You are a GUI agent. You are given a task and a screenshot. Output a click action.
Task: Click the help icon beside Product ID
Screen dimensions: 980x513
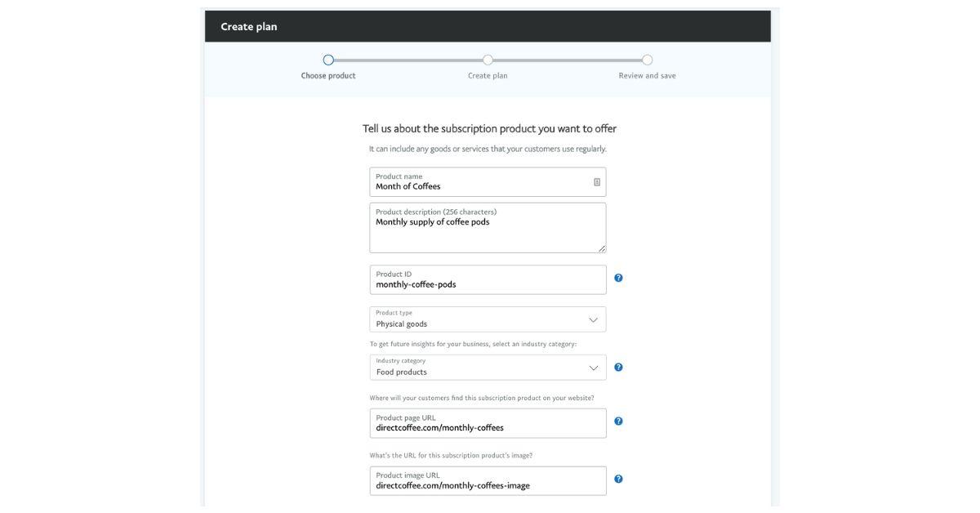618,278
